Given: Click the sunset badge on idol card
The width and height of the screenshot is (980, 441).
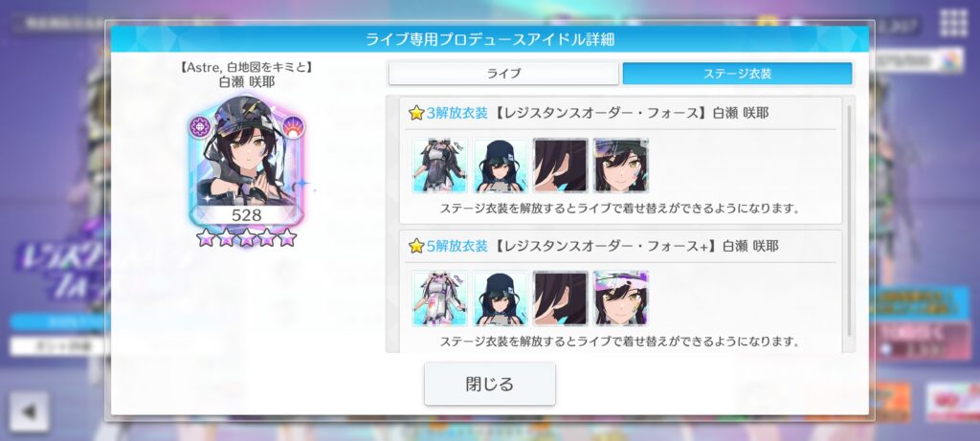Looking at the screenshot, I should pos(294,127).
